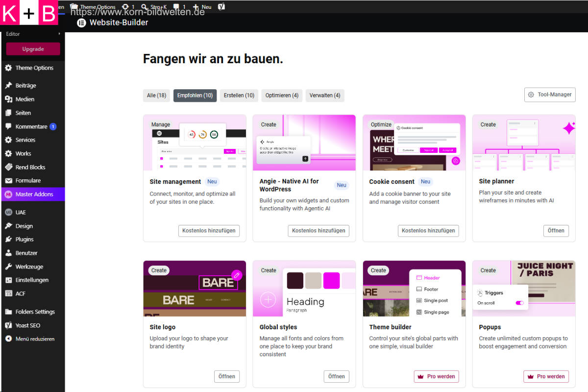Open UAE icon in sidebar

pos(8,212)
